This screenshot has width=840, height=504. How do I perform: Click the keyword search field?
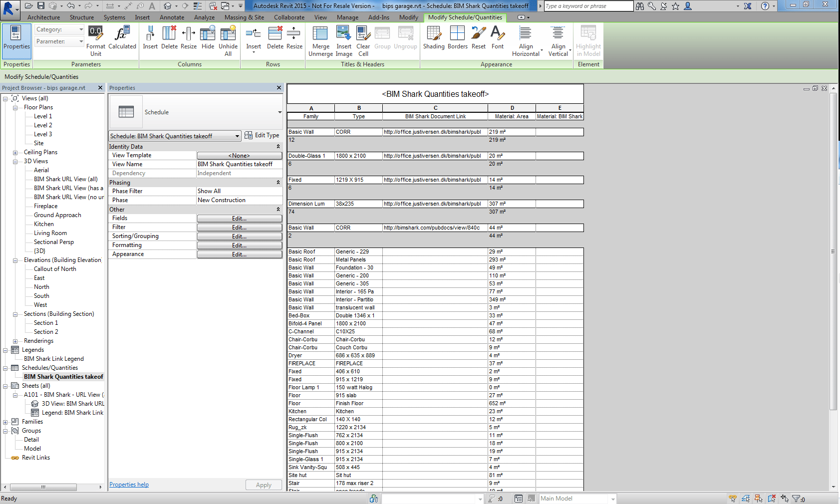[588, 6]
